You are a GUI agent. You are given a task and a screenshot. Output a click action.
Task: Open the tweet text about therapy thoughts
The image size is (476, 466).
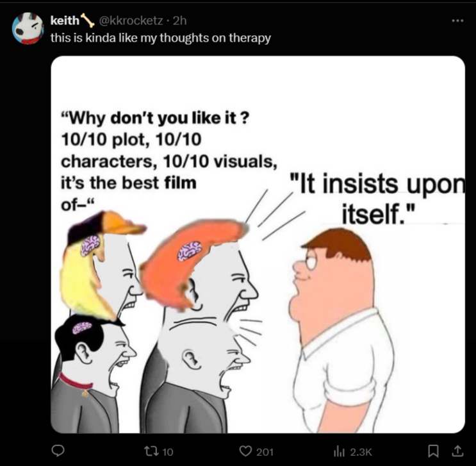tap(161, 38)
